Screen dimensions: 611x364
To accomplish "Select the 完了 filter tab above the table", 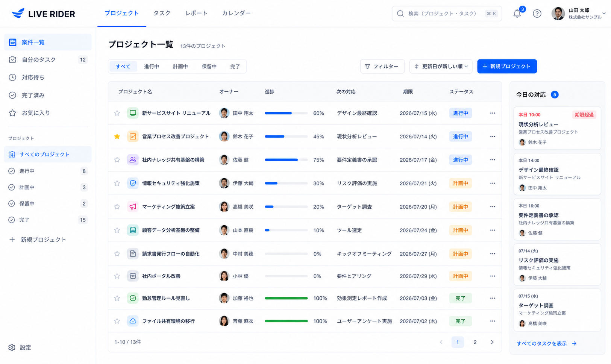I will 235,67.
